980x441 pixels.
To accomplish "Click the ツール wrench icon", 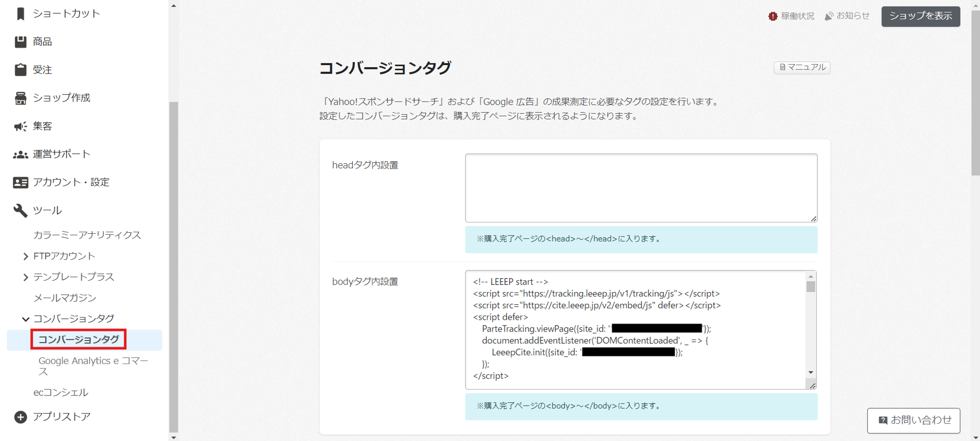I will [x=20, y=211].
